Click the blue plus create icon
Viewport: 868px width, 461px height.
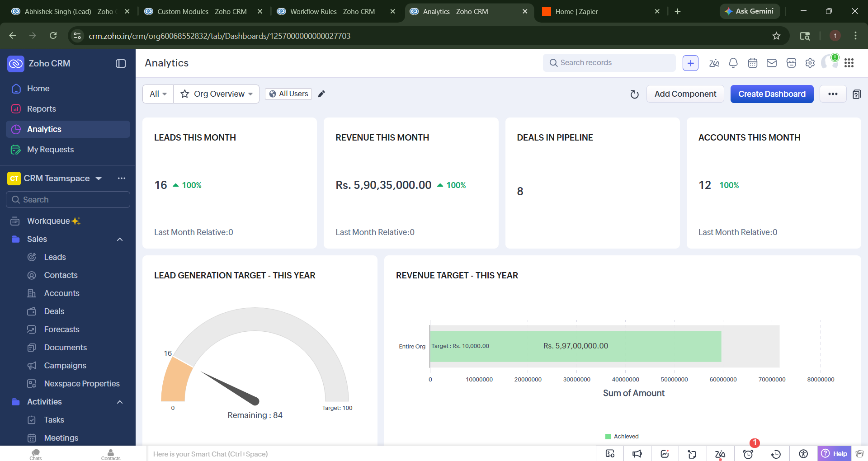pos(690,63)
